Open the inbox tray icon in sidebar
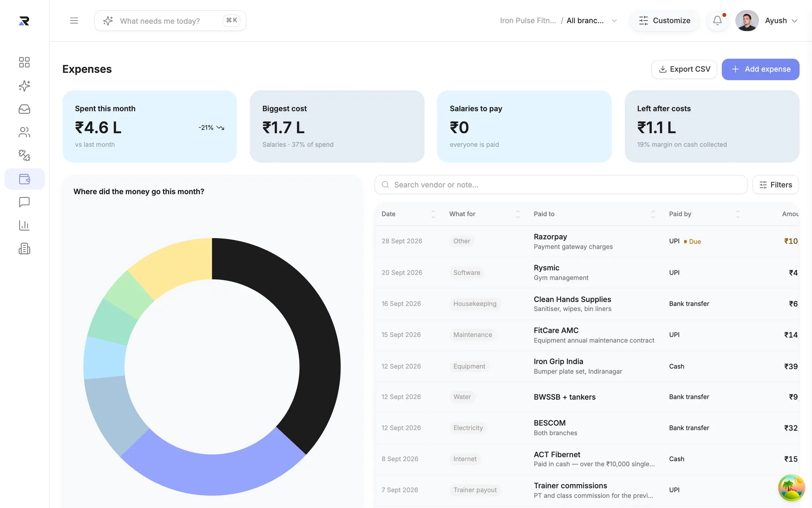This screenshot has width=812, height=508. [24, 109]
